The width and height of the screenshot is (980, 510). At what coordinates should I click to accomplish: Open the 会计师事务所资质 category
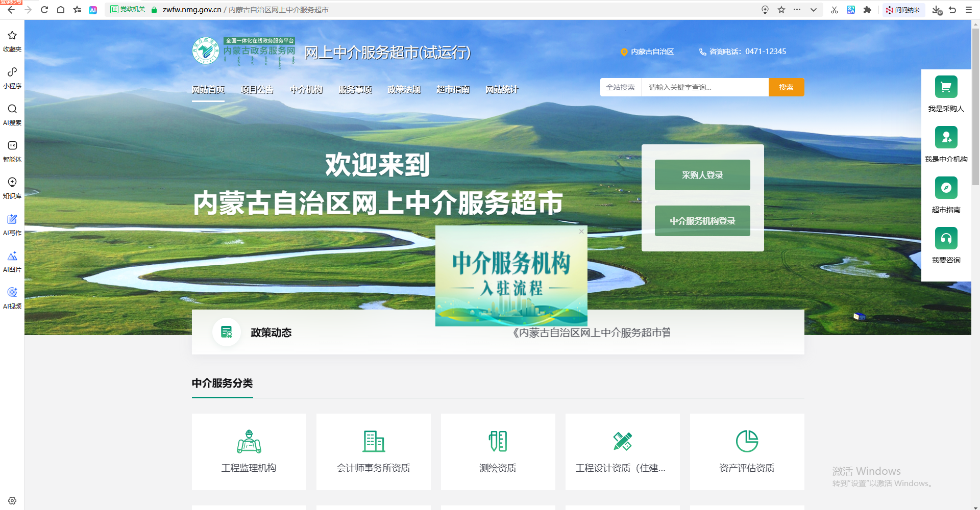point(373,452)
